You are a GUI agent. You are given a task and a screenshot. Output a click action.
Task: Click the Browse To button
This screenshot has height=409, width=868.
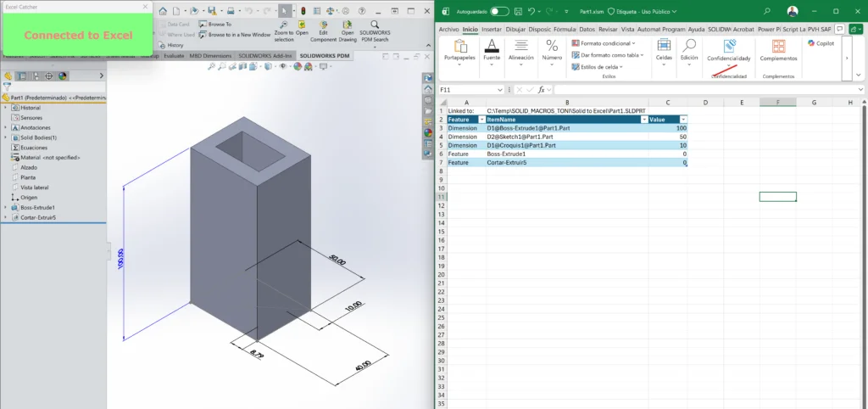click(x=214, y=25)
